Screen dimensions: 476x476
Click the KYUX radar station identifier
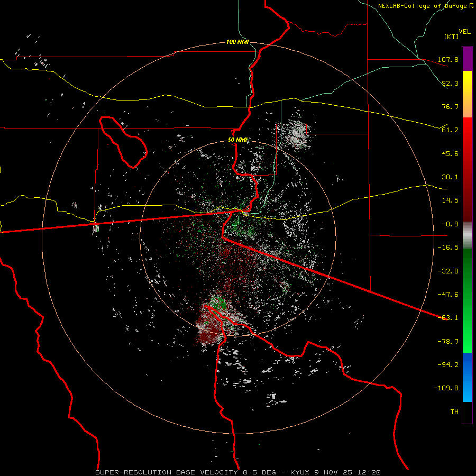(300, 472)
